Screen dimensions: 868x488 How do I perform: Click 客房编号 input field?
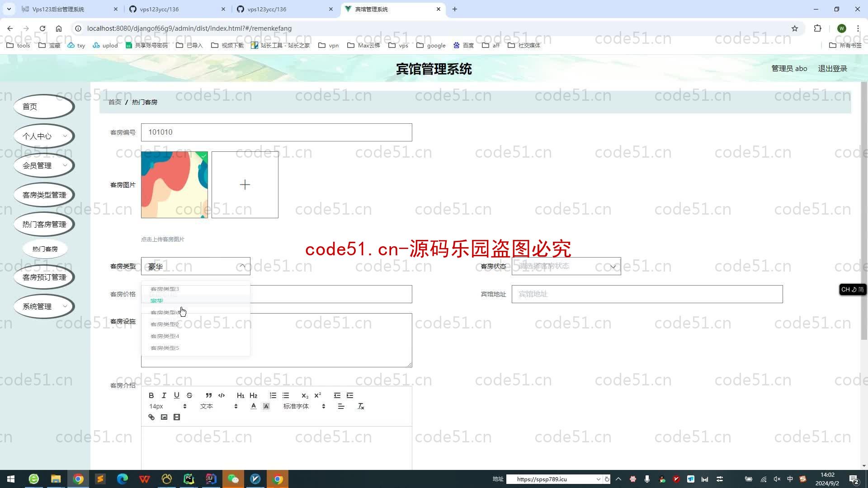coord(276,132)
